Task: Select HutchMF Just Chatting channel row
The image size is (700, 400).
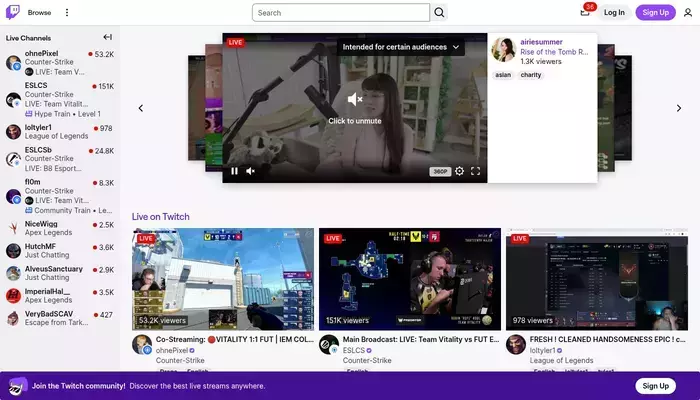Action: 60,250
